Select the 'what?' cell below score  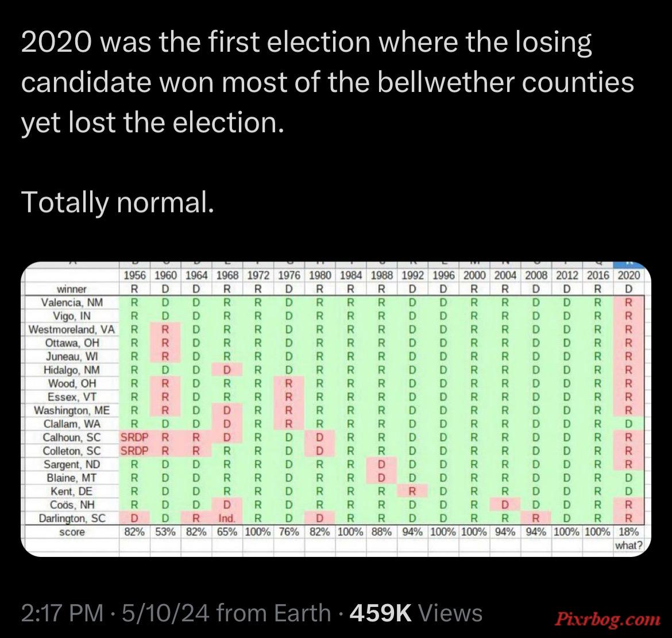point(629,545)
